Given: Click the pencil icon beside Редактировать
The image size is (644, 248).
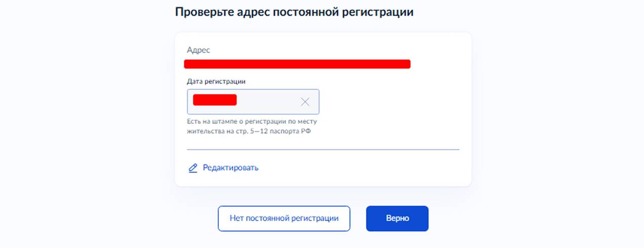Looking at the screenshot, I should tap(192, 168).
